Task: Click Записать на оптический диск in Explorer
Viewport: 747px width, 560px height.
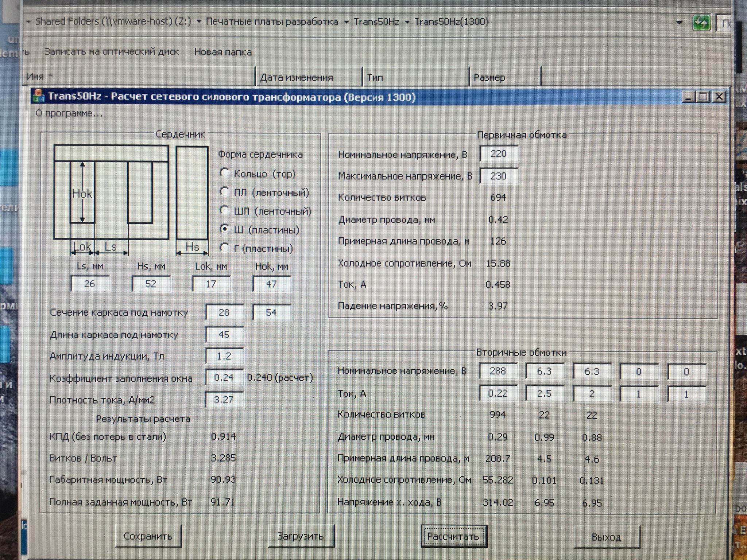Action: click(x=112, y=52)
